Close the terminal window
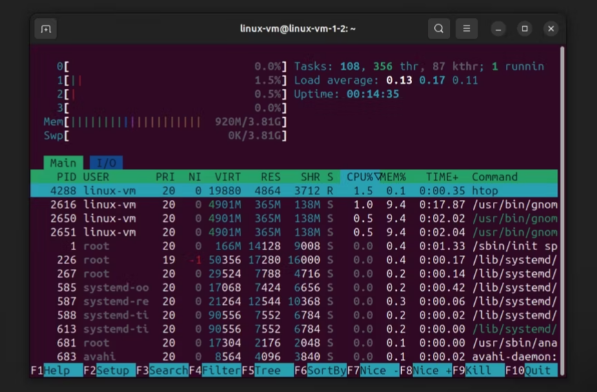Screen dimensions: 597x392 coord(551,29)
